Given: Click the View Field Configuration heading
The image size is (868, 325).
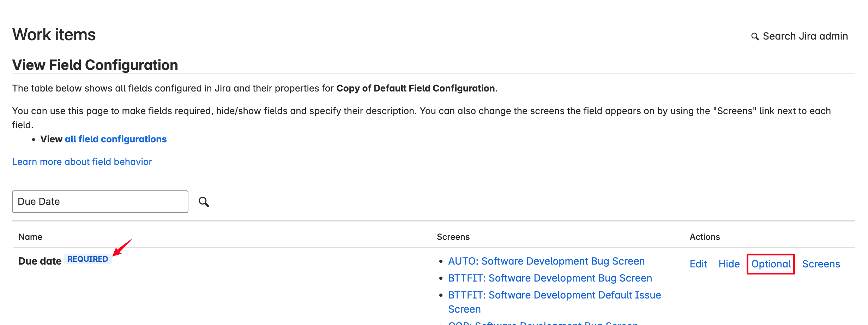Looking at the screenshot, I should [95, 65].
